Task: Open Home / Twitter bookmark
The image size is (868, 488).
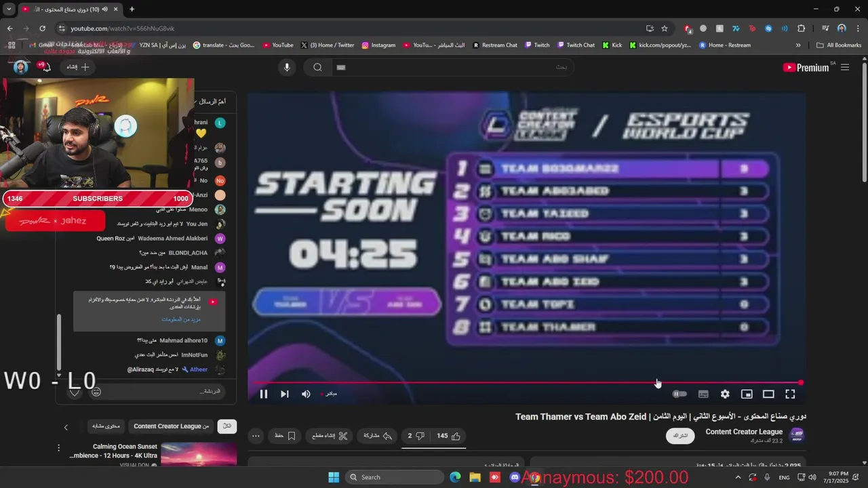Action: (x=327, y=45)
